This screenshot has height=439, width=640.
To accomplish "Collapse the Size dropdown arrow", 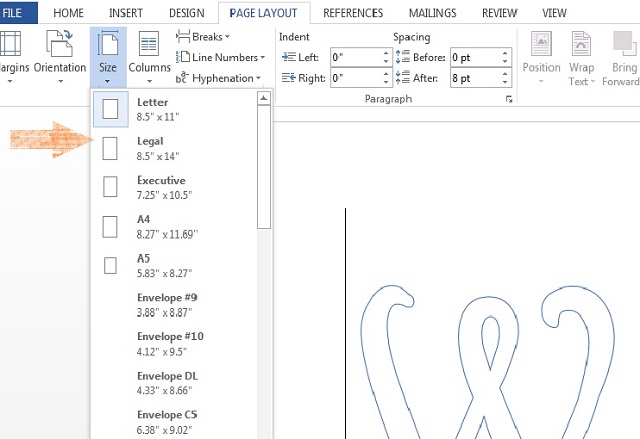I will (107, 81).
